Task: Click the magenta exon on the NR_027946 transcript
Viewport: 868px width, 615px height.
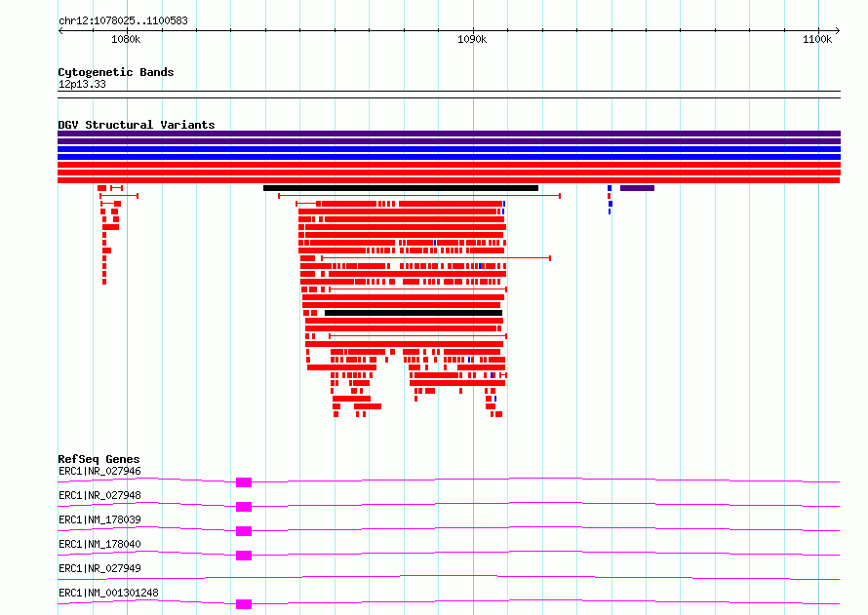Action: [244, 482]
